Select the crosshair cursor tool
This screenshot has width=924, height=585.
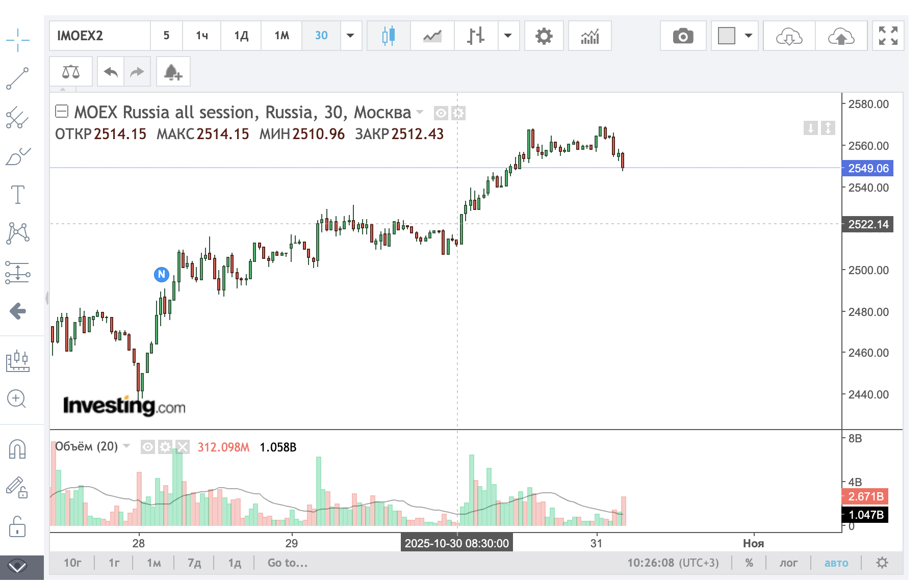pos(18,40)
